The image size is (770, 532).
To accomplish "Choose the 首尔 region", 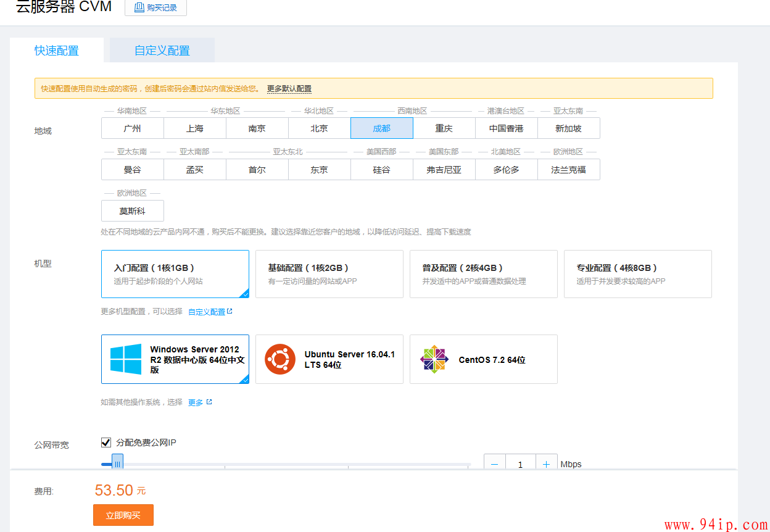I will (257, 170).
